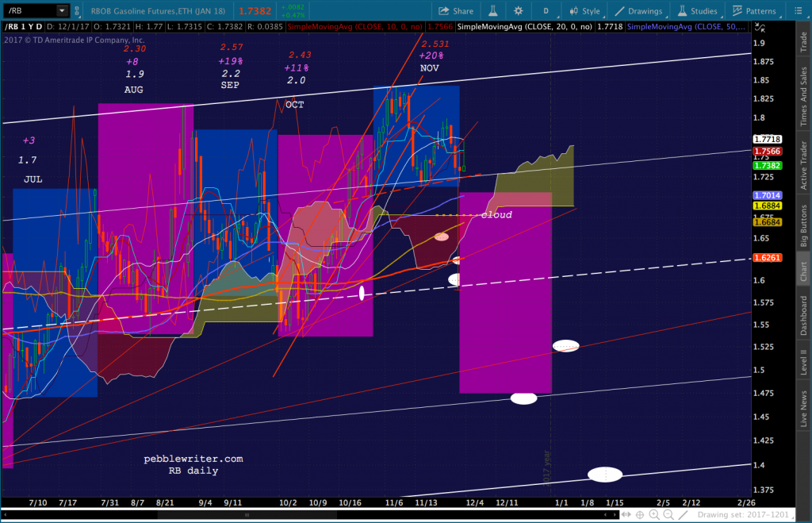Click the SimpleMovingAvg (CLOSE, 10) study label
The width and height of the screenshot is (812, 523).
tap(354, 26)
